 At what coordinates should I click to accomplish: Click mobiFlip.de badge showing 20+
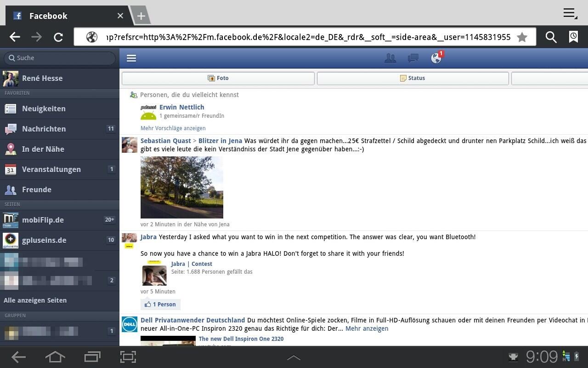[109, 220]
